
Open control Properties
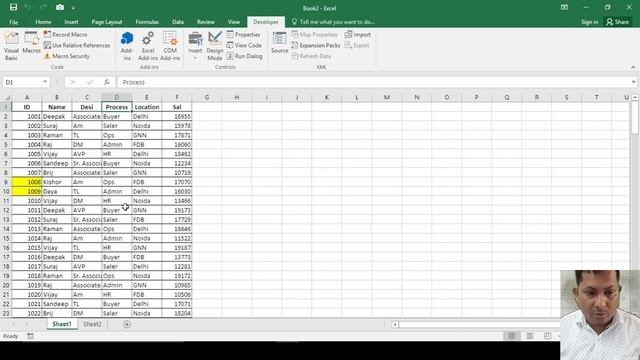(x=243, y=35)
